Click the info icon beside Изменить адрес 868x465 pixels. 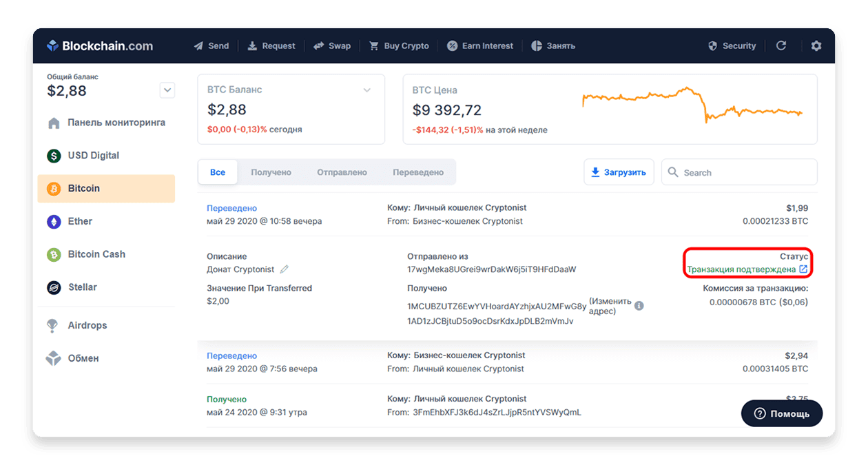639,305
